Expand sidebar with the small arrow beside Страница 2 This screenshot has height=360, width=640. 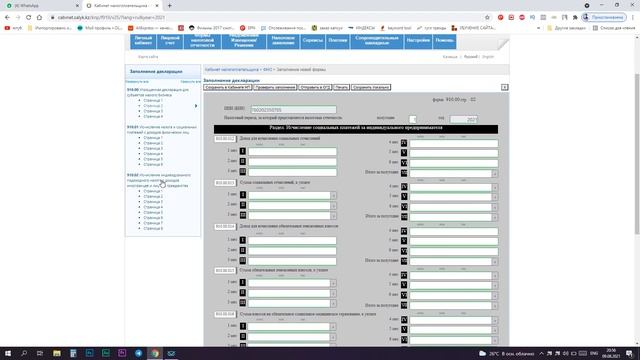[196, 106]
